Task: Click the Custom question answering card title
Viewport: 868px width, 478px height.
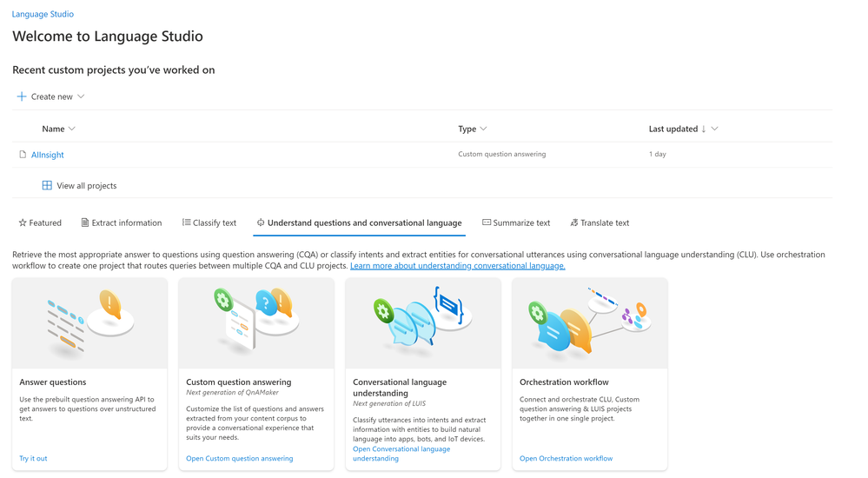Action: point(239,382)
